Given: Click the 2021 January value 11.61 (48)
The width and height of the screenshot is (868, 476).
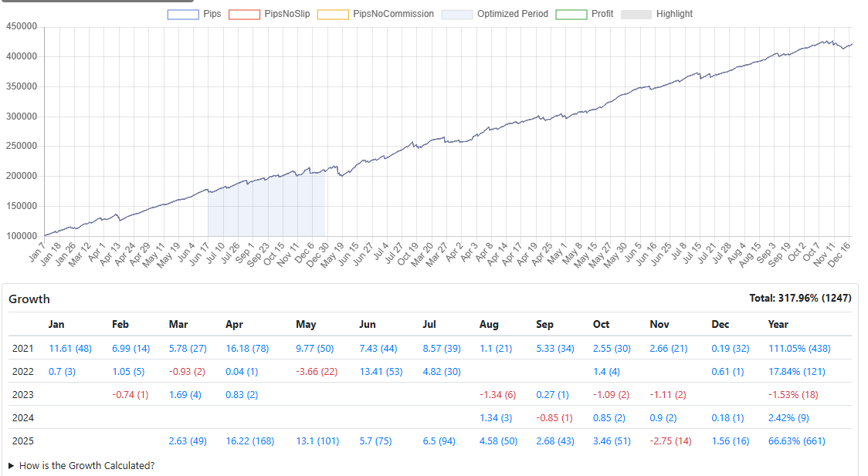Looking at the screenshot, I should point(70,348).
